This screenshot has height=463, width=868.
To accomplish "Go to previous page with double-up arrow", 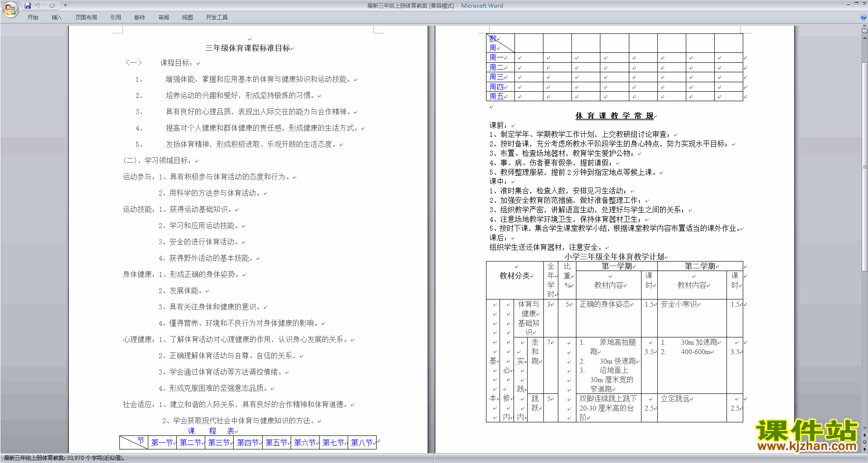I will [x=865, y=435].
